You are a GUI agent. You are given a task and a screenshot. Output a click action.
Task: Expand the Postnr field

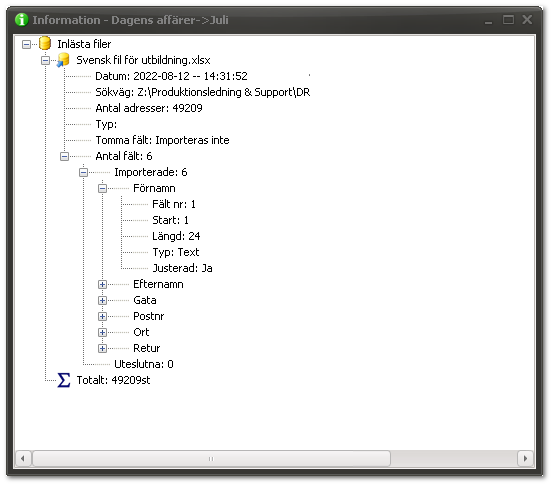pos(103,317)
